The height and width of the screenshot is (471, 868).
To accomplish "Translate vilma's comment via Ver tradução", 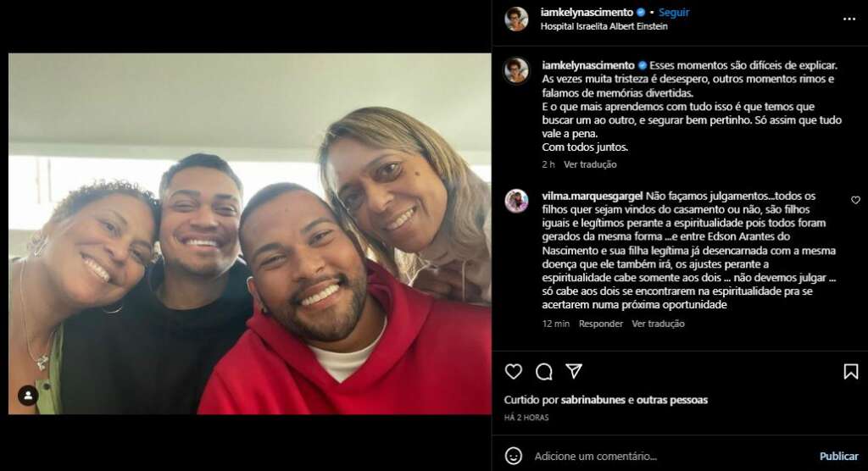I will (x=658, y=324).
